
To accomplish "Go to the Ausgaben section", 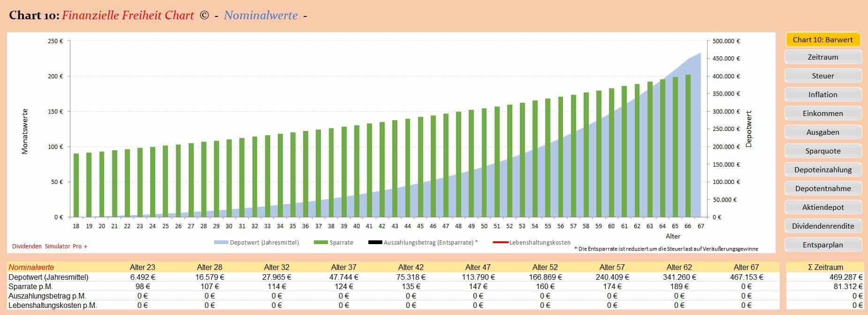I will [822, 132].
